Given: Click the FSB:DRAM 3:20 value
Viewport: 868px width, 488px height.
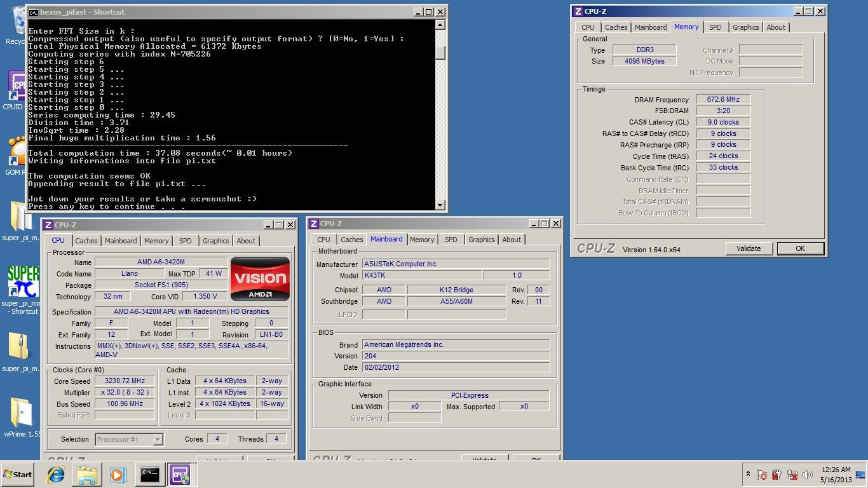Looking at the screenshot, I should (x=723, y=111).
